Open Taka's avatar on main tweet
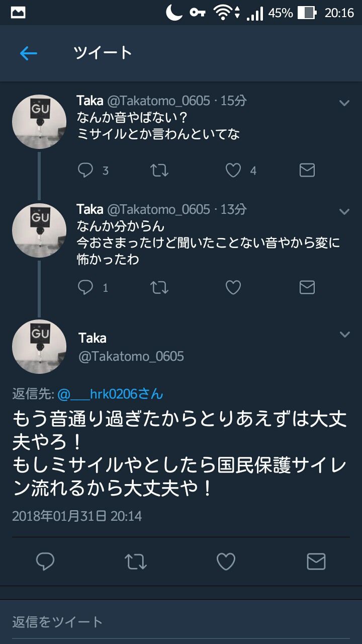The width and height of the screenshot is (362, 644). [x=39, y=347]
